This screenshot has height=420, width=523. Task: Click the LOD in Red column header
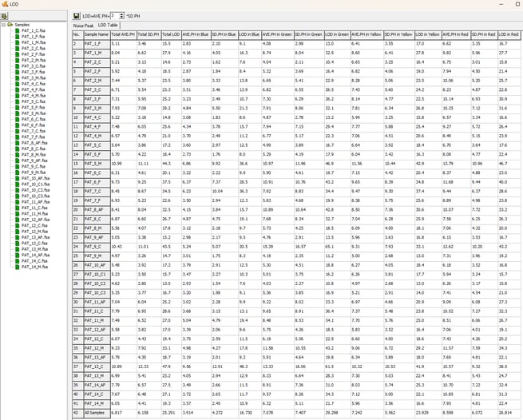[509, 34]
